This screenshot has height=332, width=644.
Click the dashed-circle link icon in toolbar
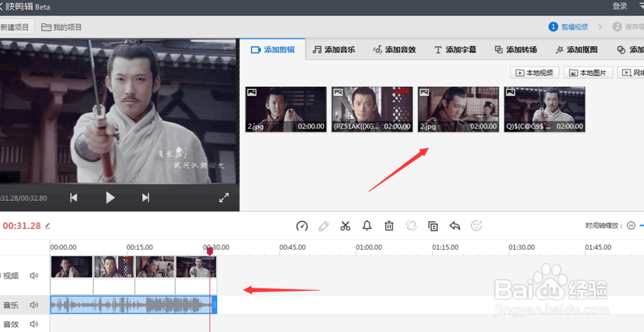click(x=411, y=225)
